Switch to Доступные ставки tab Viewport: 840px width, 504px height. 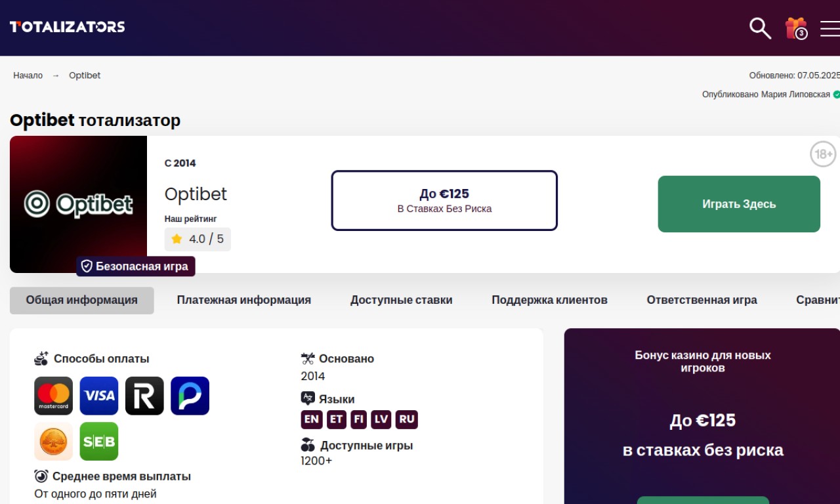(x=401, y=301)
